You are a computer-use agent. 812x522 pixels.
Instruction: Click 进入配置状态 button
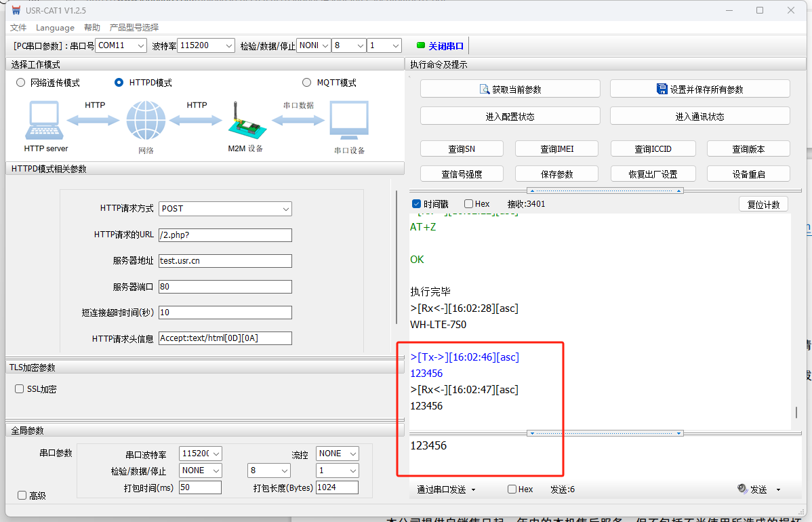(510, 116)
